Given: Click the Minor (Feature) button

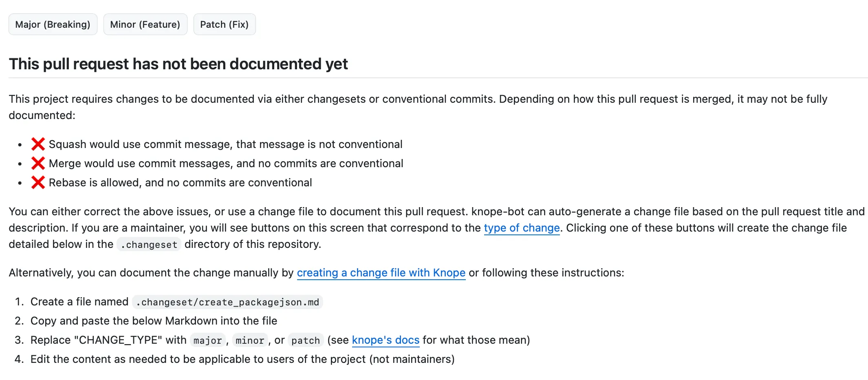Looking at the screenshot, I should [x=145, y=24].
